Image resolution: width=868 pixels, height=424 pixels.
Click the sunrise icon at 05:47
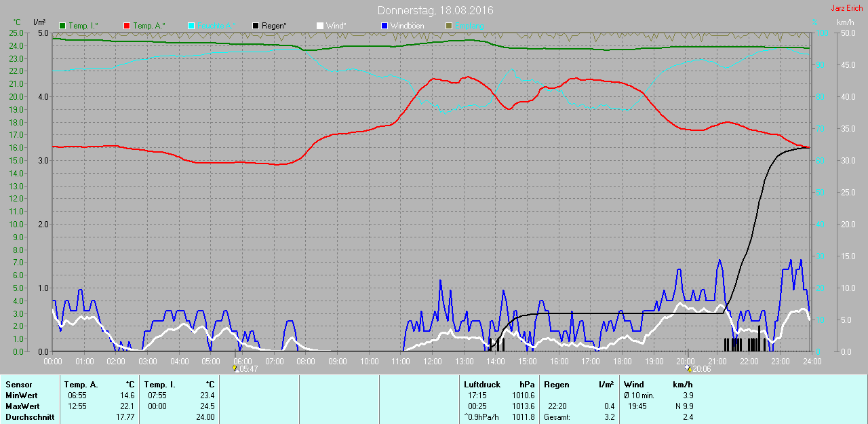click(235, 369)
